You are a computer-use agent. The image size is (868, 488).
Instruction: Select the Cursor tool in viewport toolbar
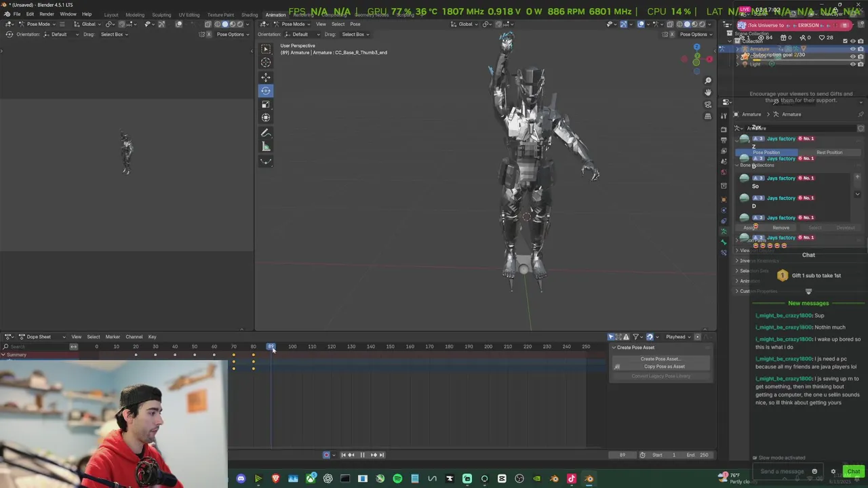(266, 62)
